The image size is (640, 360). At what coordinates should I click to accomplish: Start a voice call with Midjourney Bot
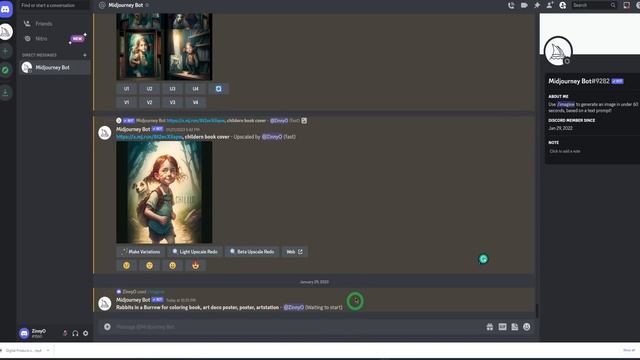[511, 5]
